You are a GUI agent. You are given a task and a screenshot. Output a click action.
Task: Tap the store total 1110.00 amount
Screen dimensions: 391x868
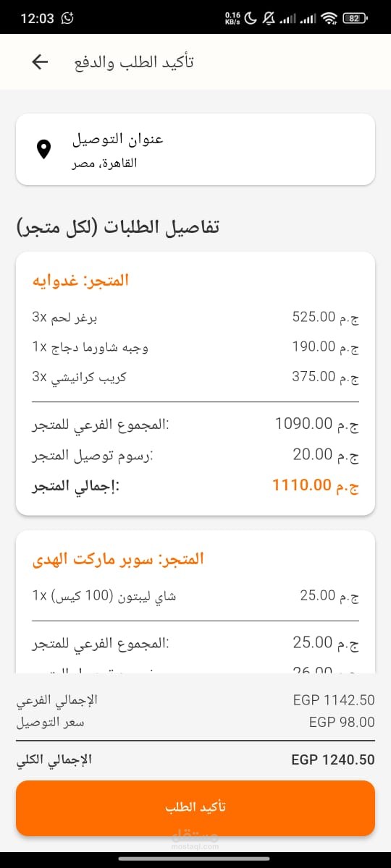[x=316, y=485]
